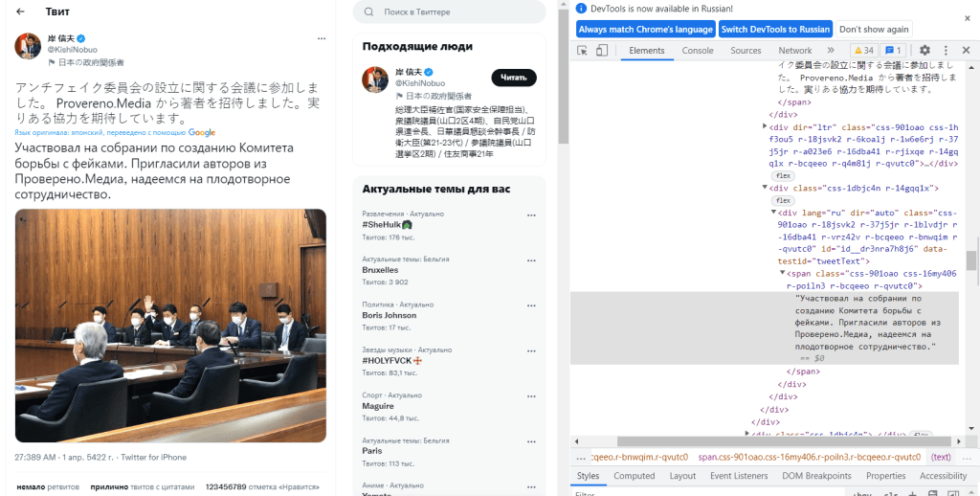Open more options for #HOLYFVCK trend
The image size is (980, 496).
coord(531,350)
